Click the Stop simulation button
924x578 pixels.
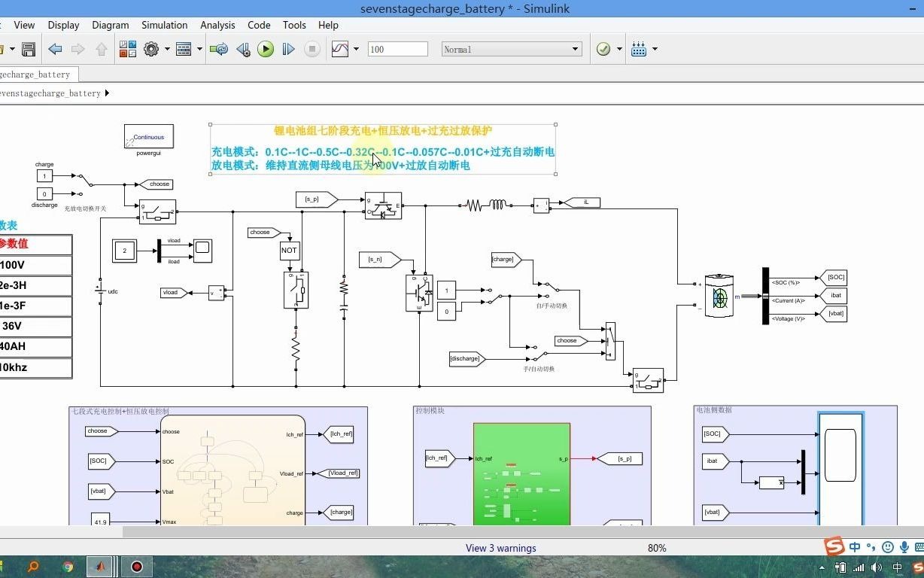click(x=312, y=50)
